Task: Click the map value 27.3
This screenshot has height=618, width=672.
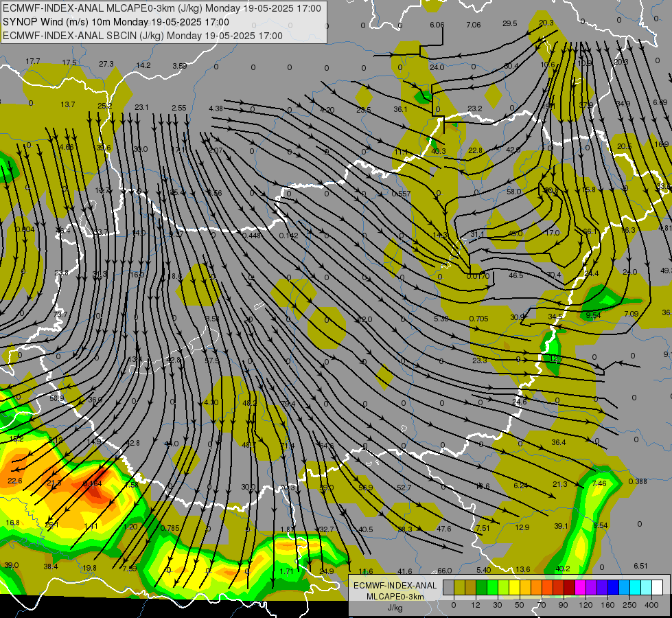Action: [106, 64]
